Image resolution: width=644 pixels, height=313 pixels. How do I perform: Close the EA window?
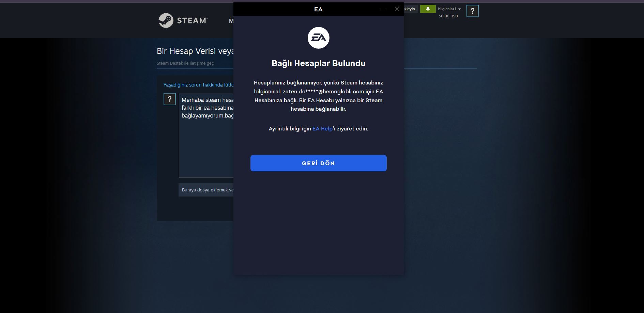click(x=397, y=9)
